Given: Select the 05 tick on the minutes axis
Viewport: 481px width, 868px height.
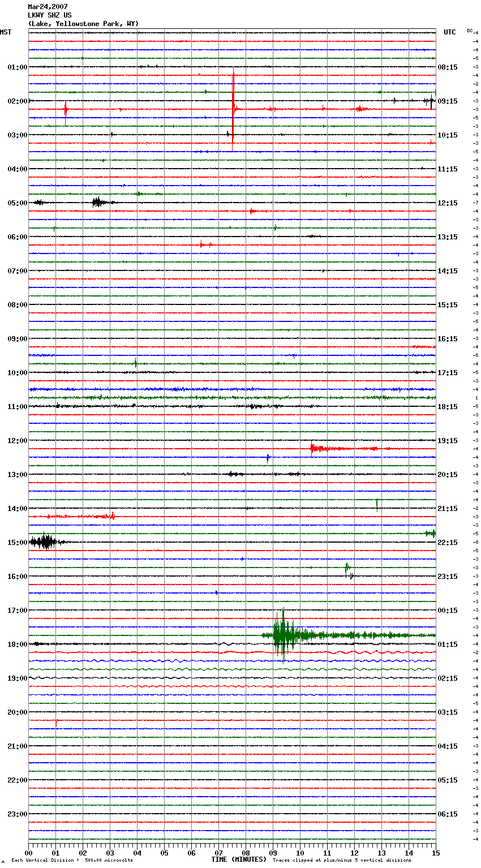Looking at the screenshot, I should click(x=164, y=853).
